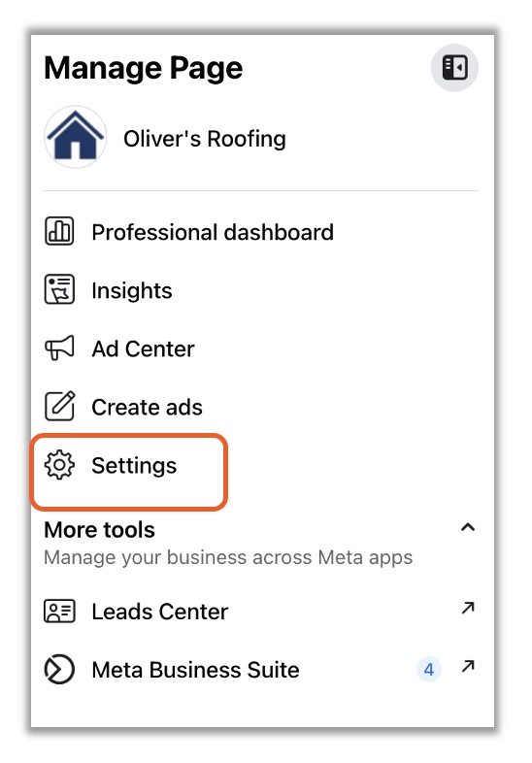Click the Meta Business Suite logo icon
The height and width of the screenshot is (763, 532).
click(x=59, y=669)
